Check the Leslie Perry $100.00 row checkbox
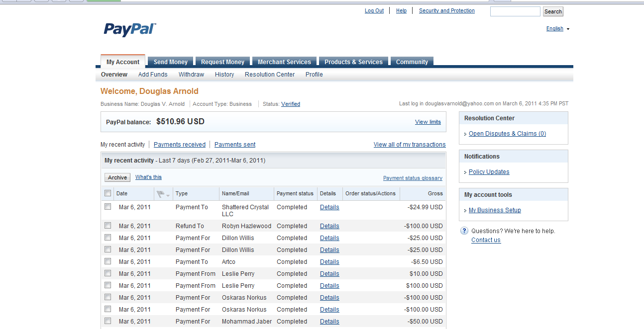The height and width of the screenshot is (329, 644). pos(108,285)
